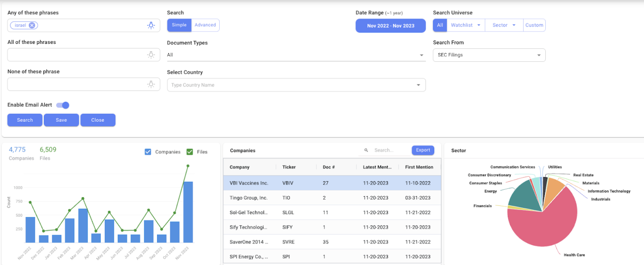Click lightbulb icon in All of these phrases

[151, 55]
